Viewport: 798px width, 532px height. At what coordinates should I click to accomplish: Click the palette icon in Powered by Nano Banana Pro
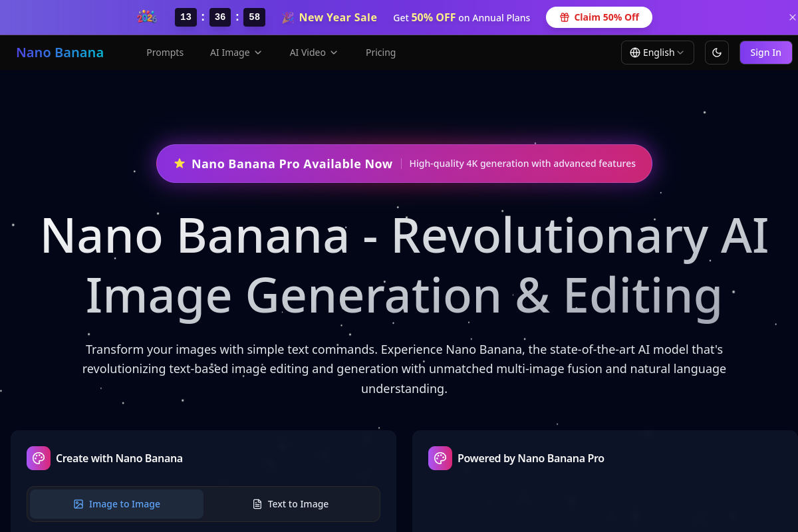(440, 458)
